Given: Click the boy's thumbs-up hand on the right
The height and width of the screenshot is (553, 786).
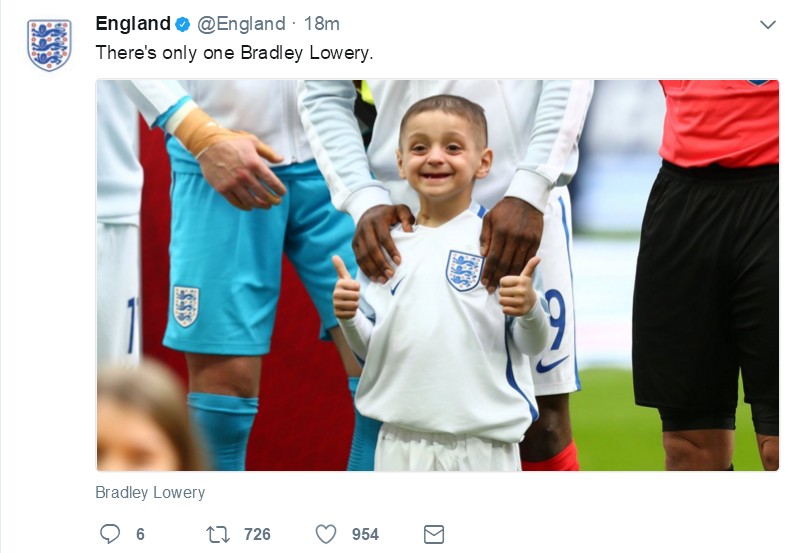Looking at the screenshot, I should [x=518, y=291].
